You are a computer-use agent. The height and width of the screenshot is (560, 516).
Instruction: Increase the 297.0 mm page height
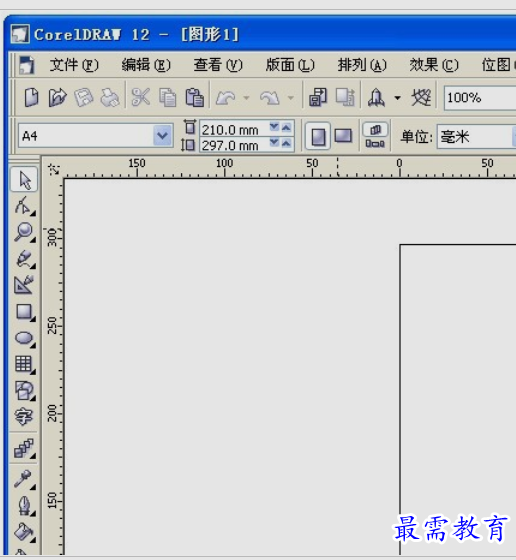point(286,144)
